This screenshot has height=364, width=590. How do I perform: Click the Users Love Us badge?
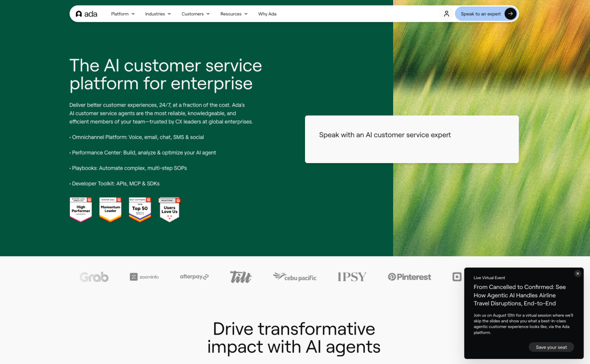(x=169, y=210)
